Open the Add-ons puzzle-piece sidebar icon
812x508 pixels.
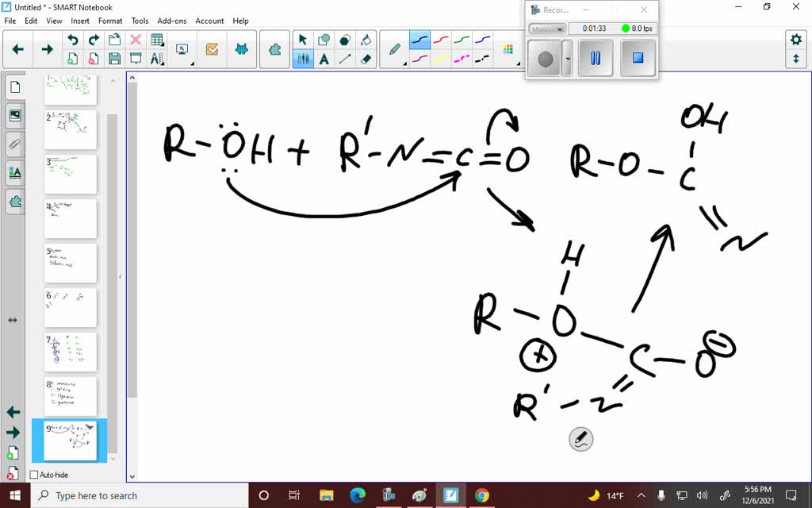pos(14,202)
